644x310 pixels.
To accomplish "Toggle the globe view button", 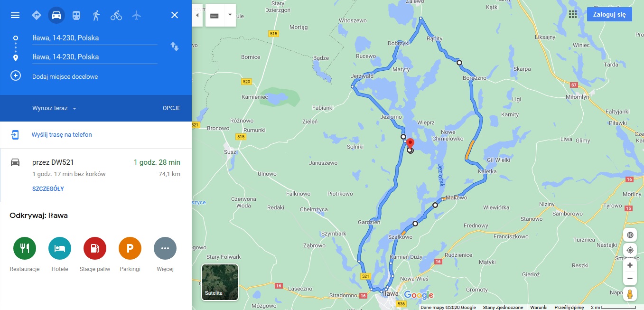I will [630, 235].
